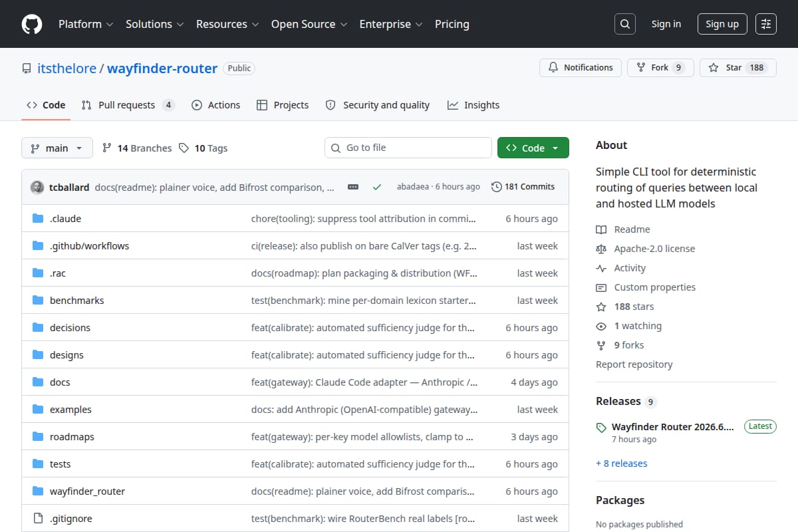
Task: Click the .claude folder icon
Action: (x=38, y=219)
